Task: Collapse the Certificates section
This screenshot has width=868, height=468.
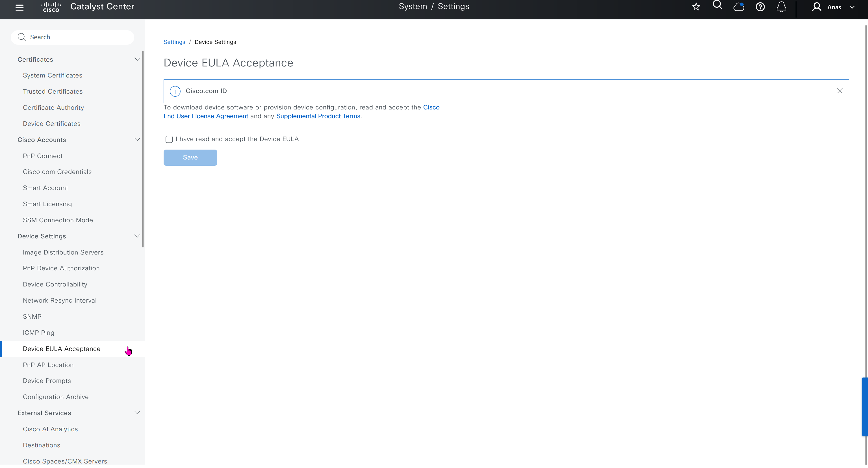Action: 137,59
